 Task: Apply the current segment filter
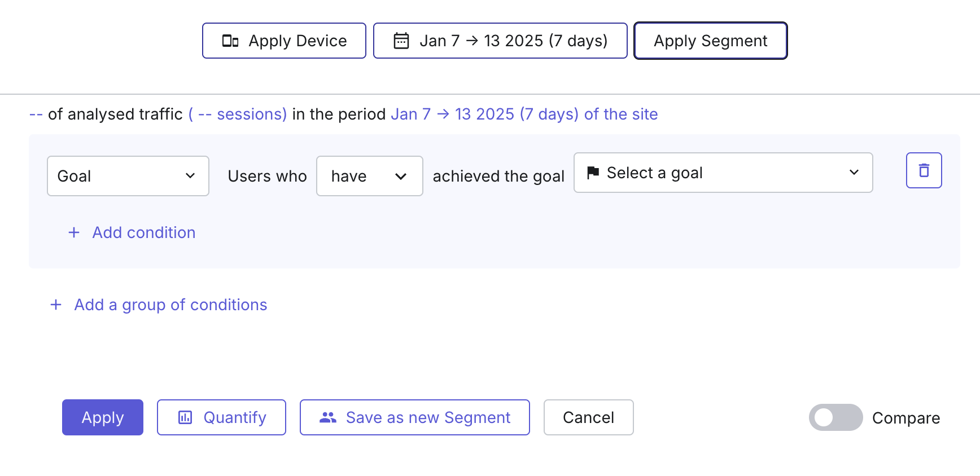tap(102, 417)
